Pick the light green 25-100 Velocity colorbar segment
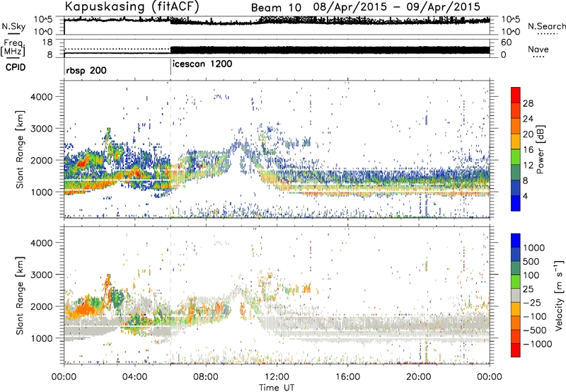Screen dimensions: 566x392 click(x=516, y=282)
